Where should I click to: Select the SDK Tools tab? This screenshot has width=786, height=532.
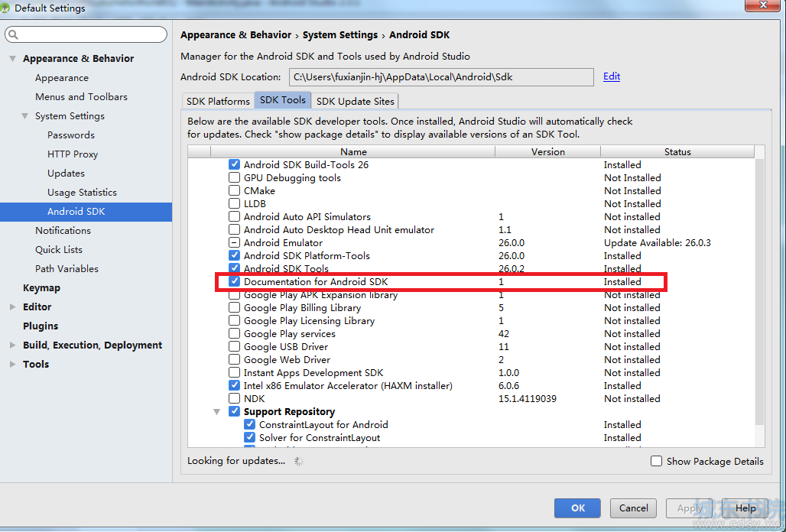pos(283,100)
